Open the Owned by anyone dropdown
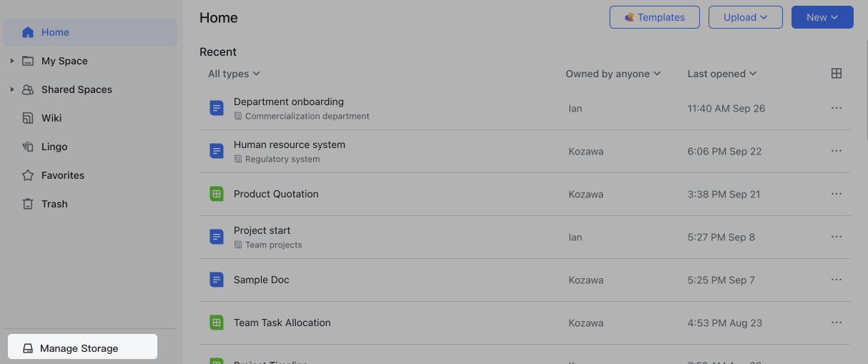The width and height of the screenshot is (868, 364). (613, 74)
